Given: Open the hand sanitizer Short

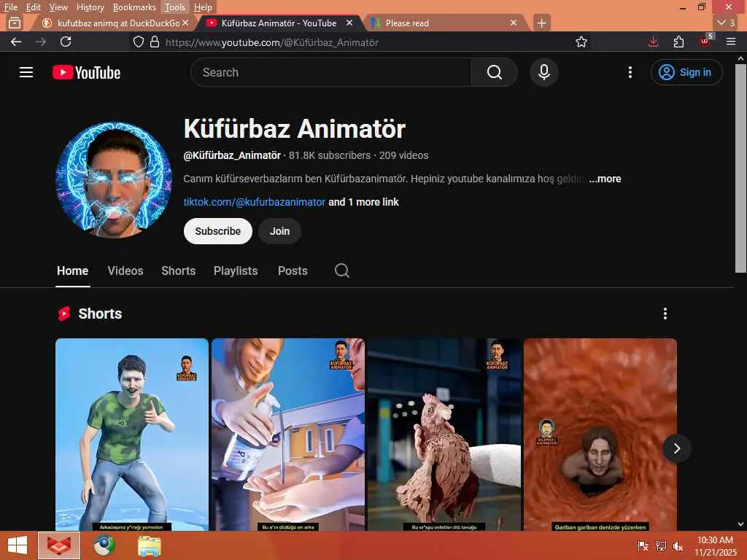Looking at the screenshot, I should [x=287, y=435].
